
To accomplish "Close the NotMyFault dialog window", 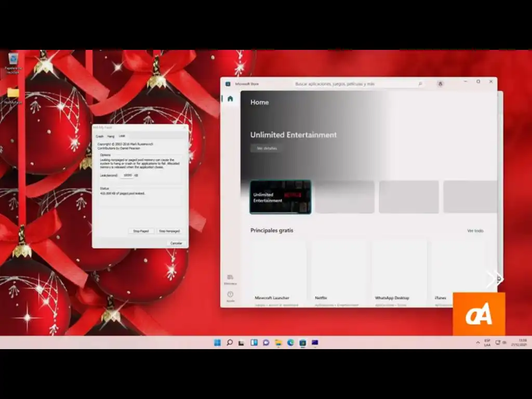I will (x=184, y=128).
